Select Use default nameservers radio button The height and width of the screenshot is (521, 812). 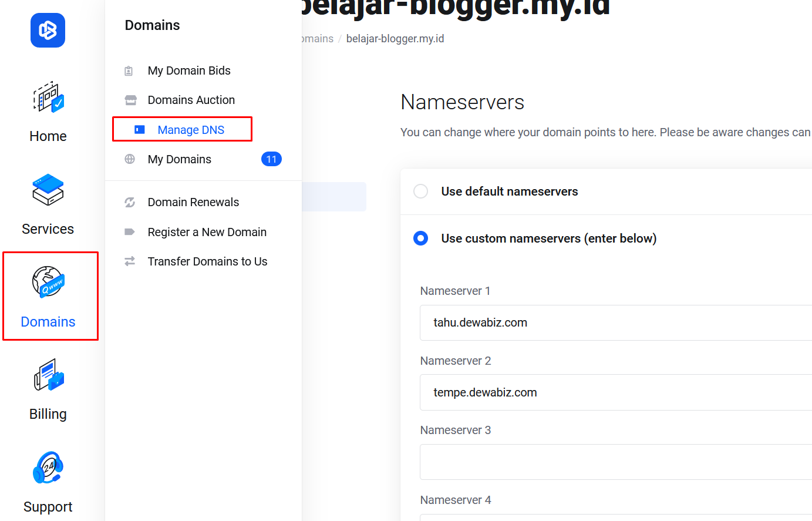click(x=420, y=191)
